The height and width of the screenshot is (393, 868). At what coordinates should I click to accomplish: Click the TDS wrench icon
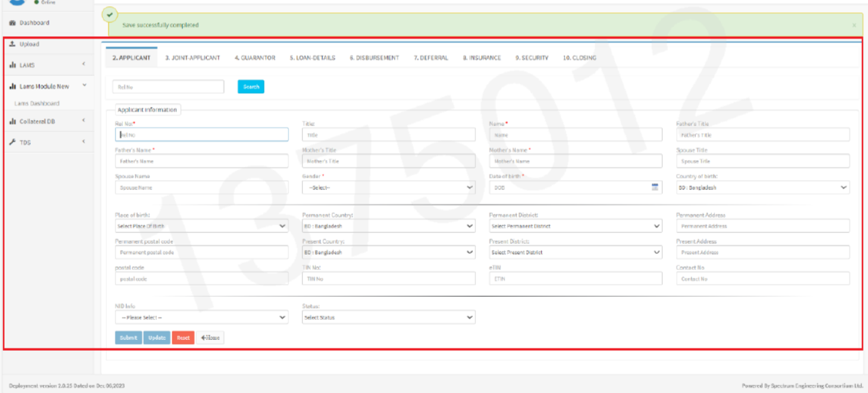12,142
